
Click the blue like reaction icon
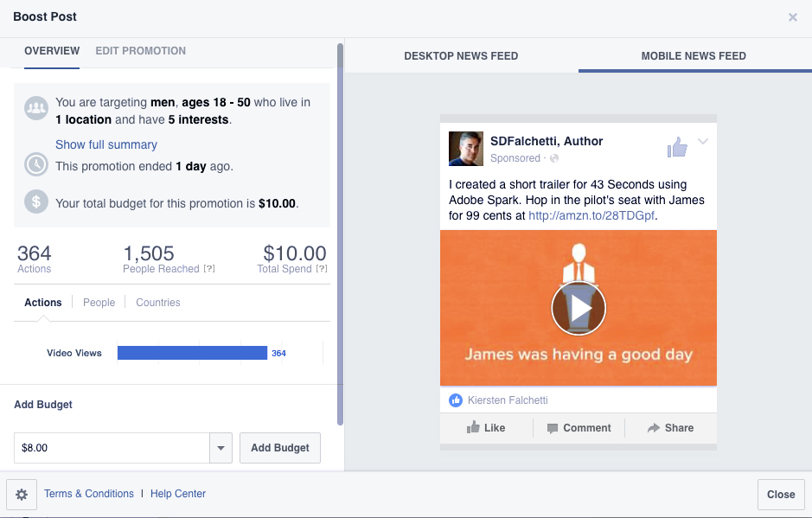456,400
